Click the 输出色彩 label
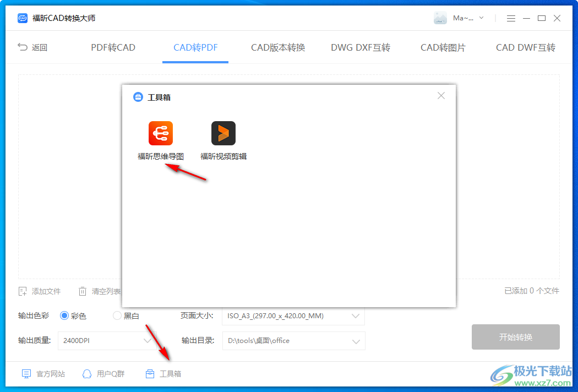This screenshot has width=578, height=392. pos(34,315)
